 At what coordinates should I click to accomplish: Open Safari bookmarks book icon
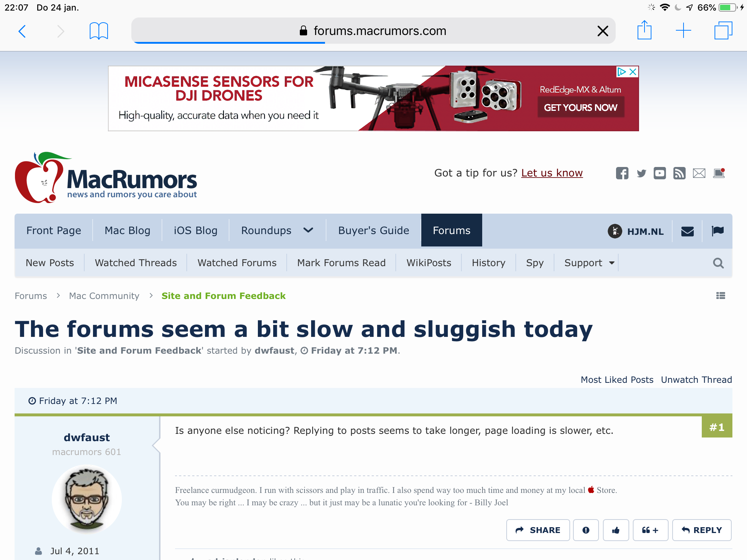(x=98, y=31)
